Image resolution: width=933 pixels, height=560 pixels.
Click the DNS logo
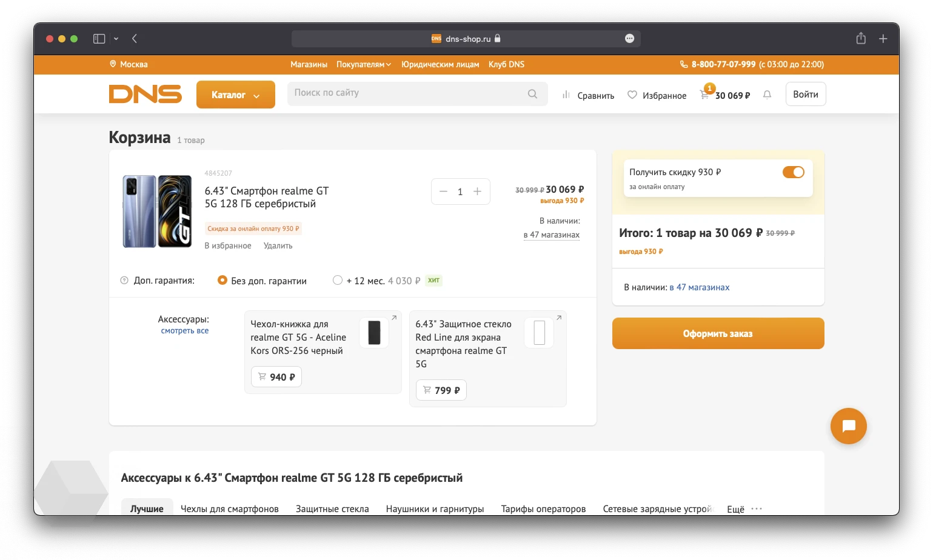point(145,94)
